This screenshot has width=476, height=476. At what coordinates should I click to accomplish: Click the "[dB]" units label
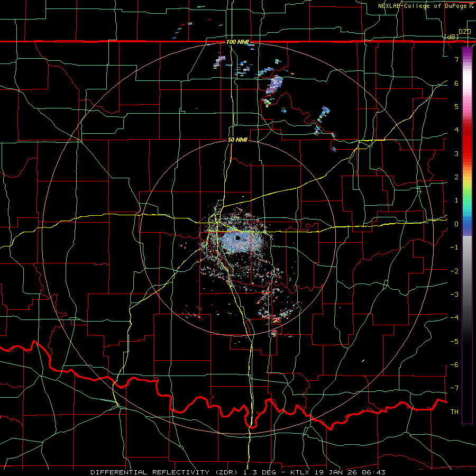click(452, 36)
